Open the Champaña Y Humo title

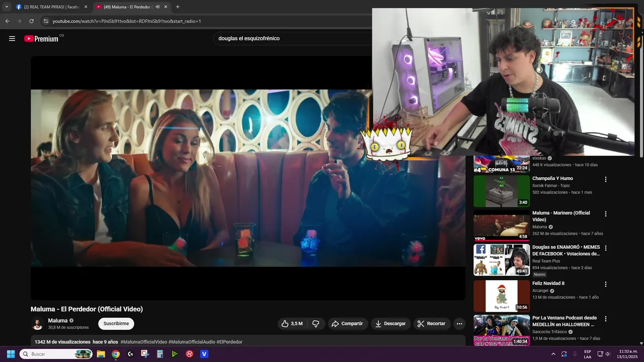click(x=552, y=178)
